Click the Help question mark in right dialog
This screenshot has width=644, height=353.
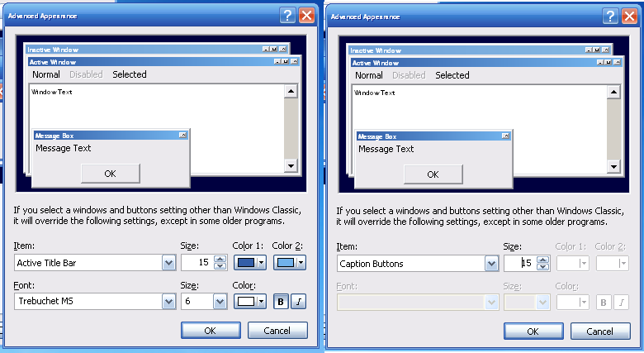coord(610,15)
